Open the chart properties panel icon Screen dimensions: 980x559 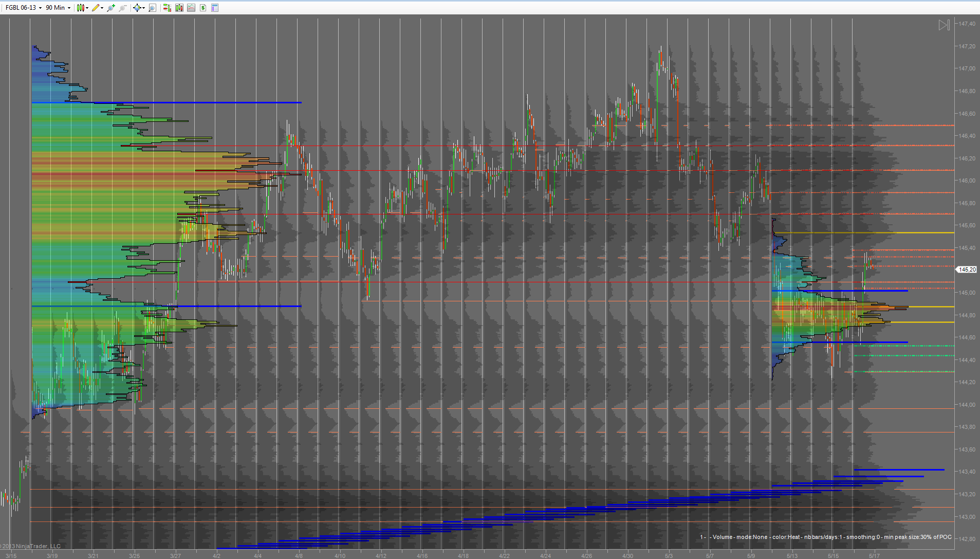pos(215,8)
